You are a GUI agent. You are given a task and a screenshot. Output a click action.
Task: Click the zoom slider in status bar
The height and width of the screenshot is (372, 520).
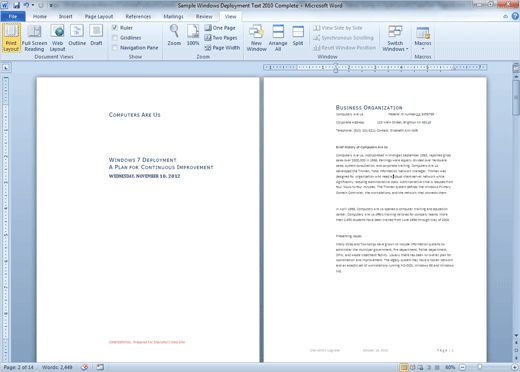pos(480,367)
